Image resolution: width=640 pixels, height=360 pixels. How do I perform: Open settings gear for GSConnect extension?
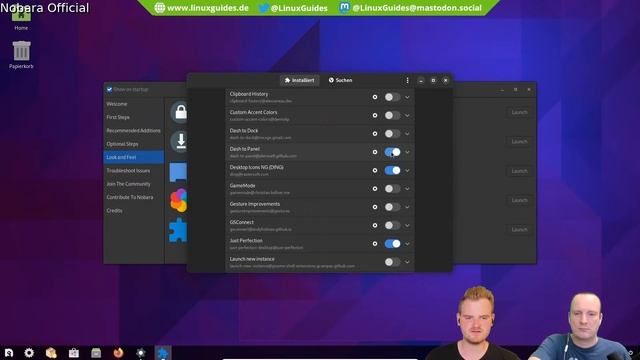tap(375, 226)
